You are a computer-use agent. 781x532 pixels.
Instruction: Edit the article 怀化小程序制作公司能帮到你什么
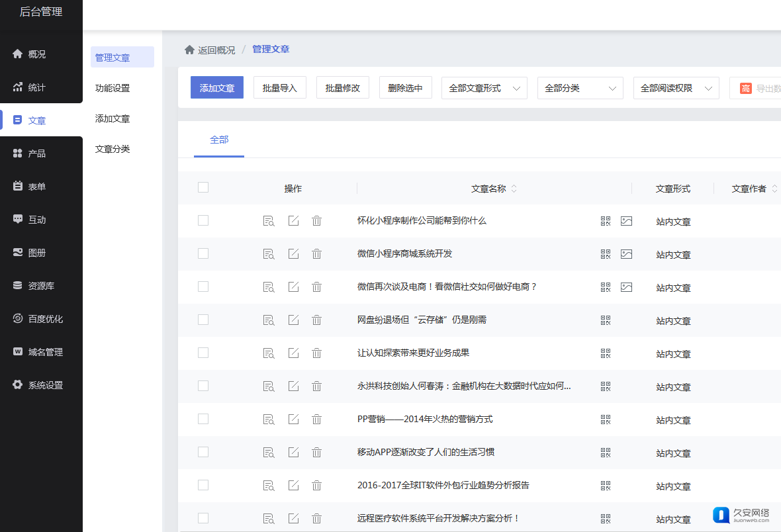[293, 220]
